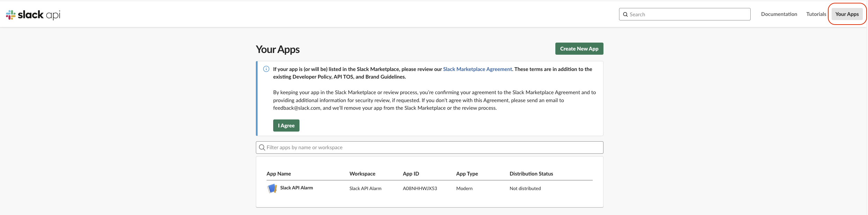Click the Slack API Alarm app notebook icon

[272, 188]
